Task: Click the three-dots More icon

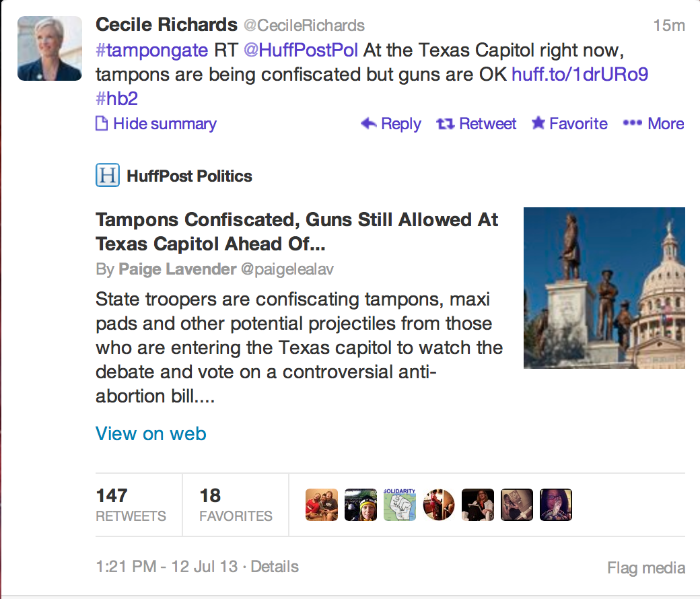Action: click(x=633, y=123)
